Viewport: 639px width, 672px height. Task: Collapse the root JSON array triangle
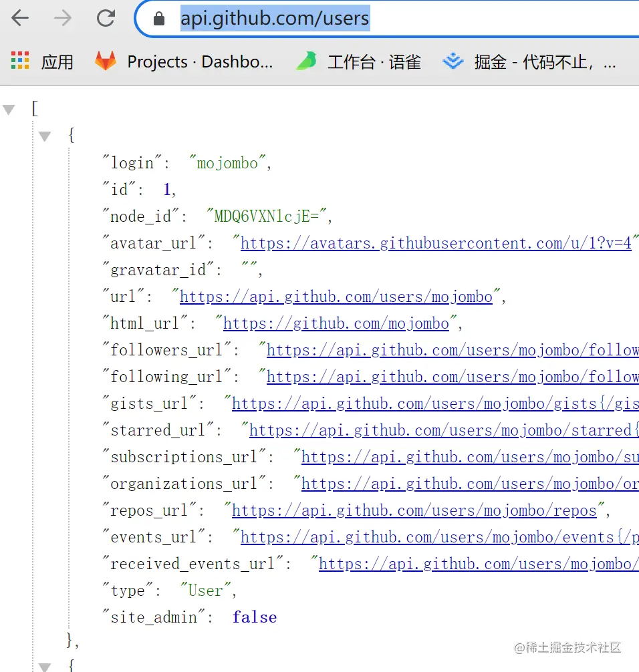click(9, 110)
